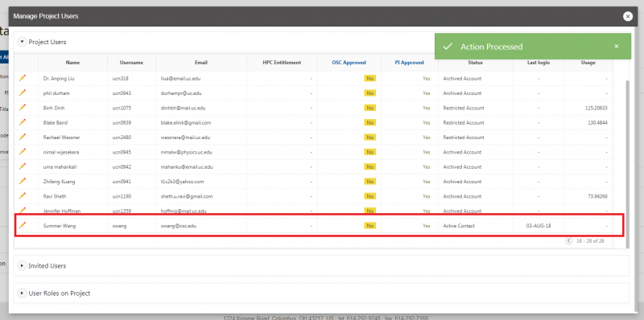Screen dimensions: 644x320
Task: Collapse the Project Users section
Action: 23,42
